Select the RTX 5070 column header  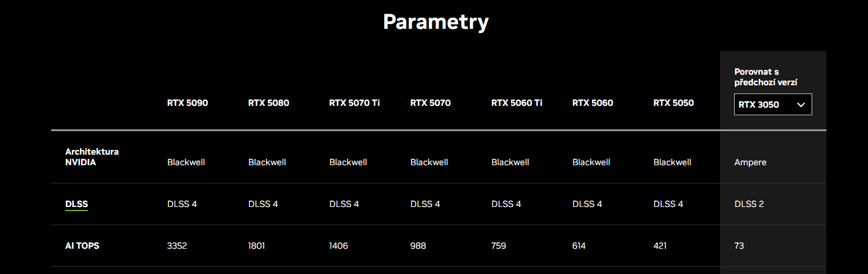coord(430,103)
